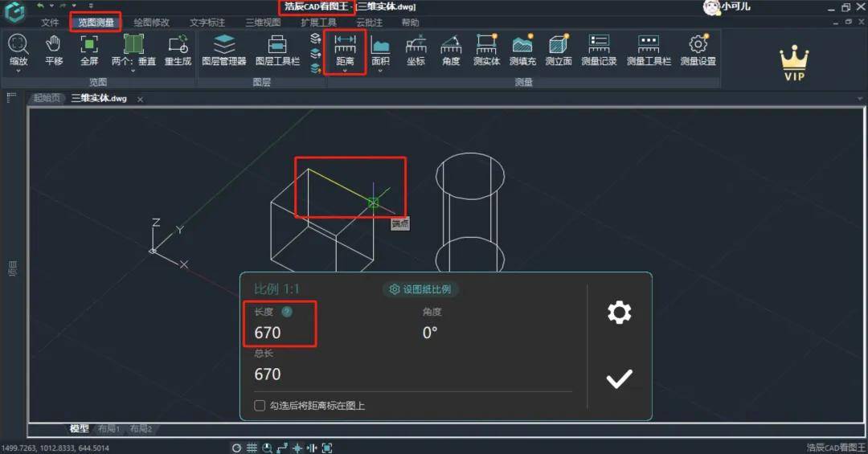Open the undo history dropdown arrow
The image size is (868, 454).
(51, 6)
